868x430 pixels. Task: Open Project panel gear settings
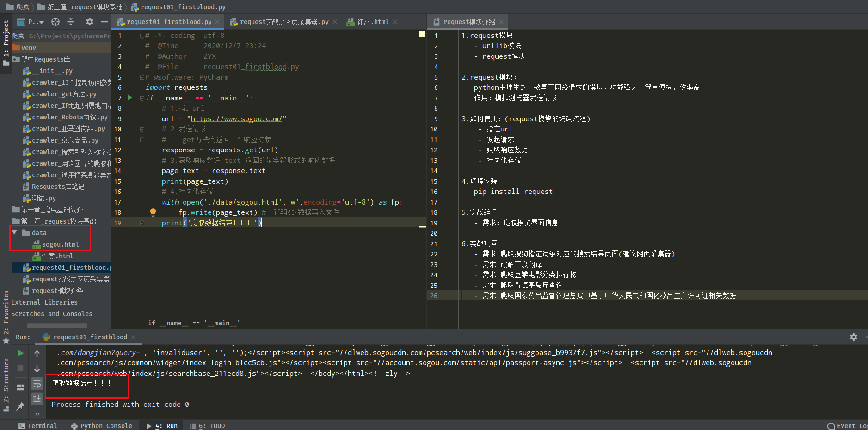click(x=90, y=22)
